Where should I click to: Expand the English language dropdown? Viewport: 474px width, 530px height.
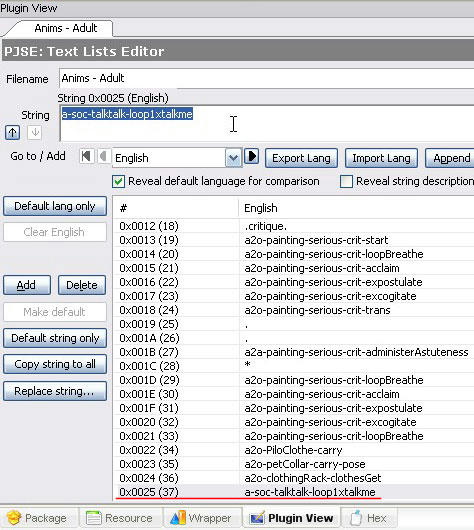(233, 158)
